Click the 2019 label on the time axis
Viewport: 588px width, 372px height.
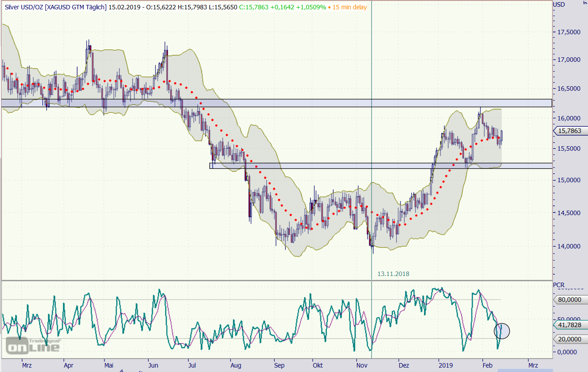click(445, 365)
